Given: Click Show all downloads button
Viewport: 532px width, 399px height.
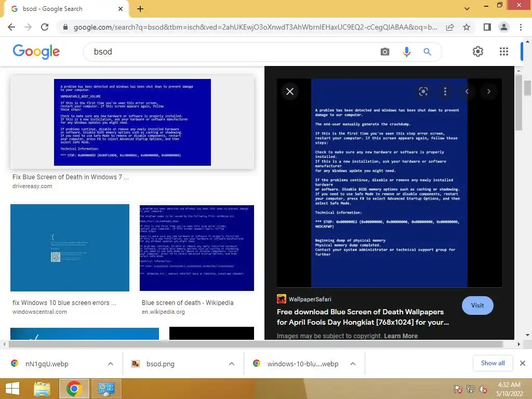Looking at the screenshot, I should click(x=493, y=363).
